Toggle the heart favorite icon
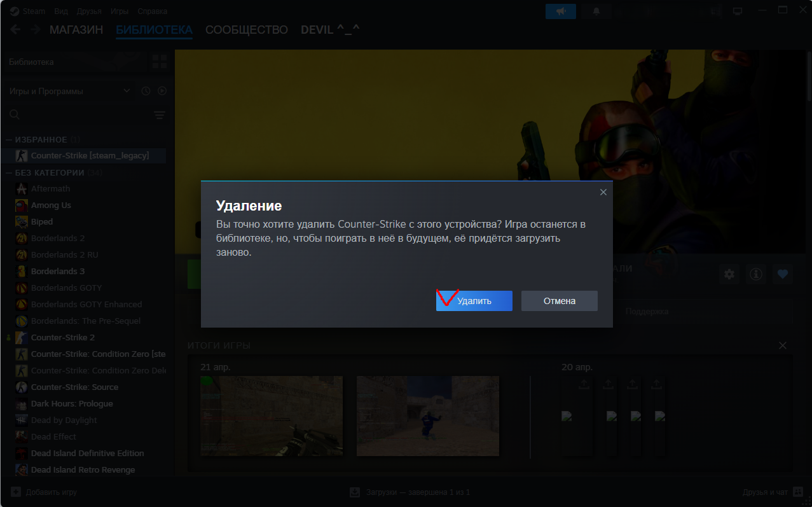812x507 pixels. (783, 274)
